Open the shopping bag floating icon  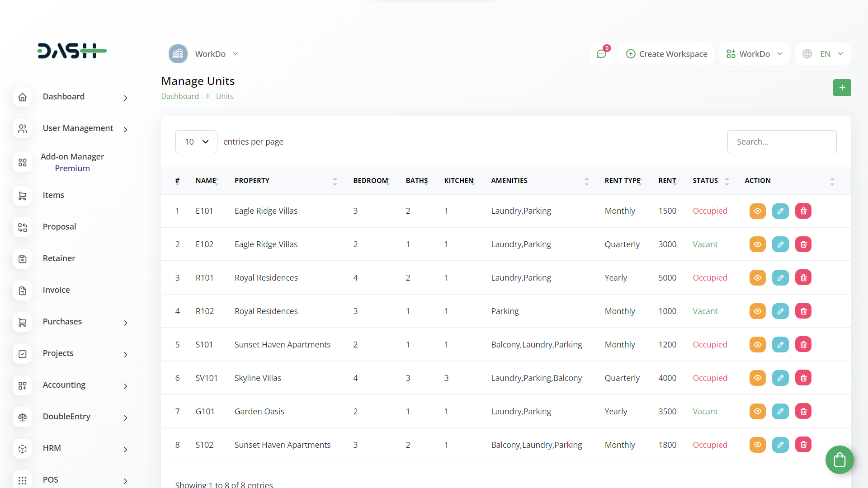coord(840,460)
